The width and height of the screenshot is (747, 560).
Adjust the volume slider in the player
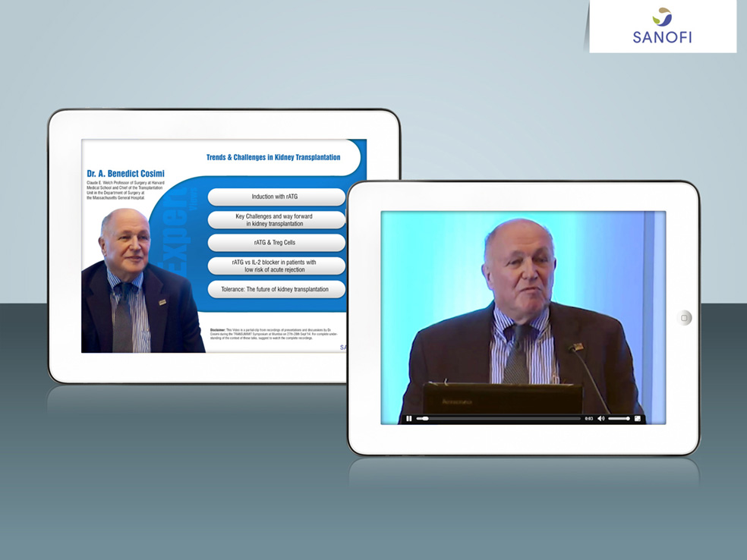(619, 418)
